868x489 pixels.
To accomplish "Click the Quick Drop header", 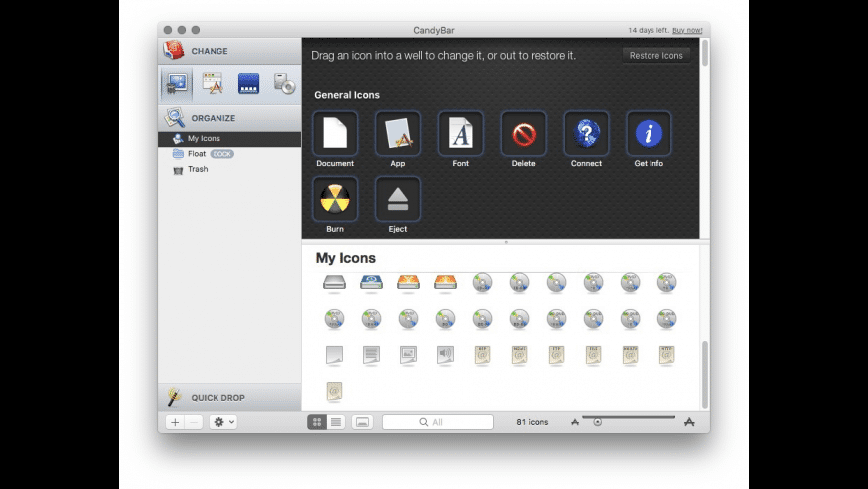I will [x=229, y=397].
